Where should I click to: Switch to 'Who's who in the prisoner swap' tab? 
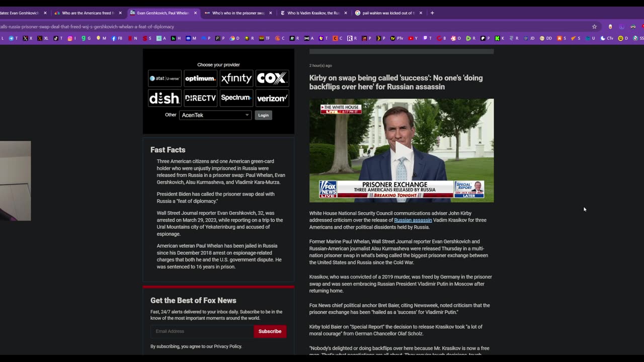[238, 13]
